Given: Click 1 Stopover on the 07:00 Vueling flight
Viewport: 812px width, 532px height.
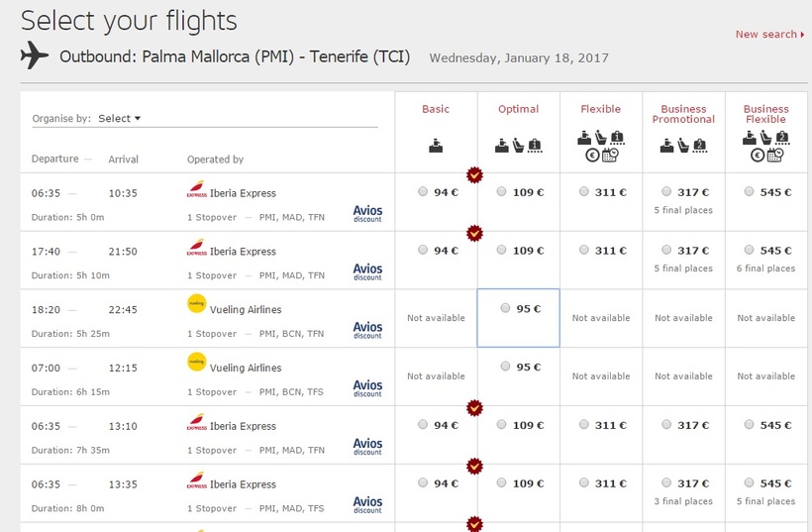Looking at the screenshot, I should click(x=212, y=392).
